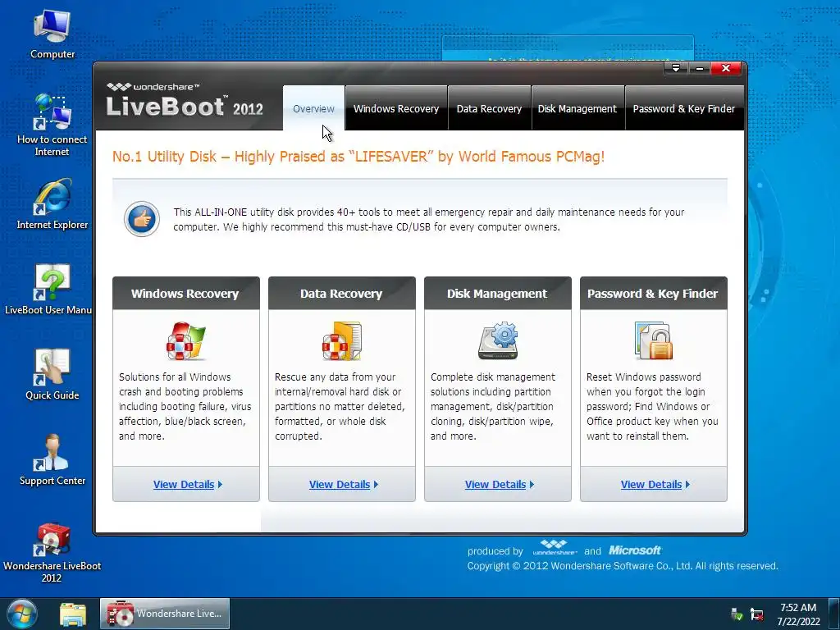This screenshot has width=840, height=630.
Task: Click the ALL-IN-ONE utility disk description
Action: pos(428,219)
